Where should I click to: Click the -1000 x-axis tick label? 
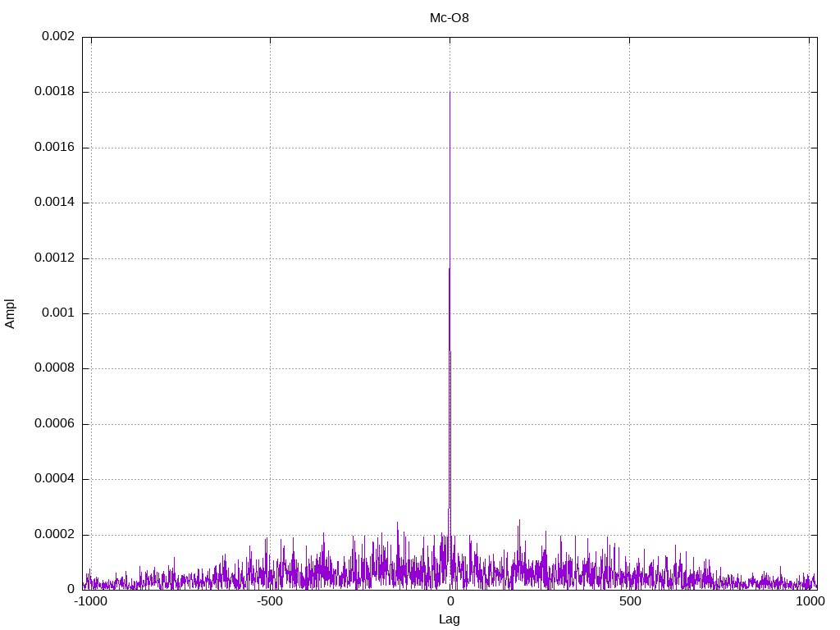coord(90,602)
